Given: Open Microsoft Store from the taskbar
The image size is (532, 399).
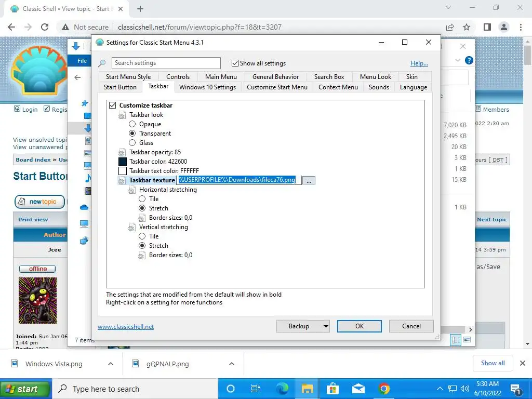Looking at the screenshot, I should point(332,389).
